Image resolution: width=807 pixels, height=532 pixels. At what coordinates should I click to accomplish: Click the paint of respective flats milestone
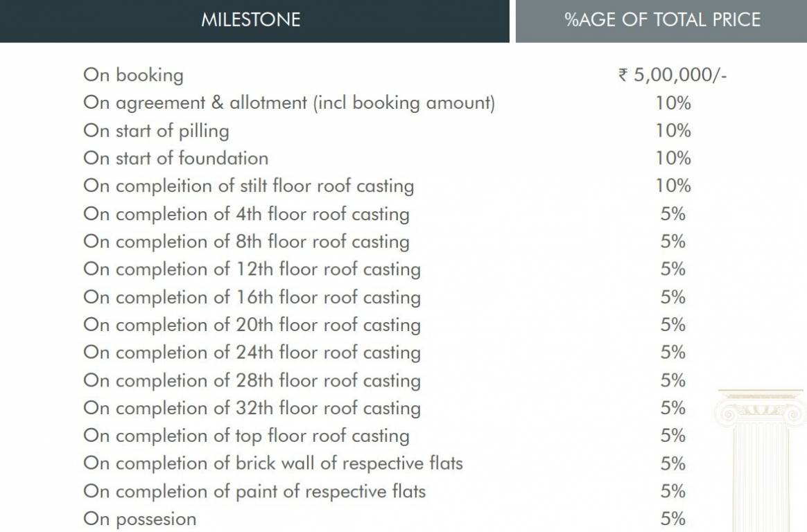[254, 491]
